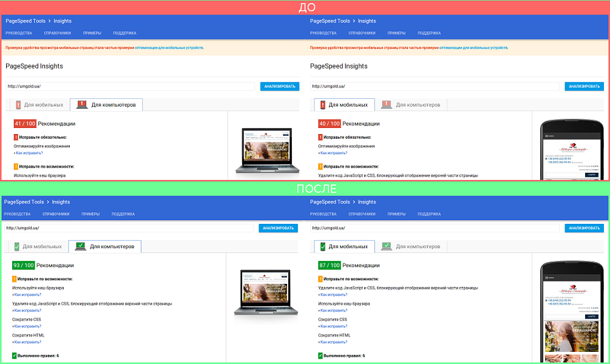Image resolution: width=610 pixels, height=364 pixels.
Task: Click the URL input field showing http://umgold.ua/
Action: point(121,86)
